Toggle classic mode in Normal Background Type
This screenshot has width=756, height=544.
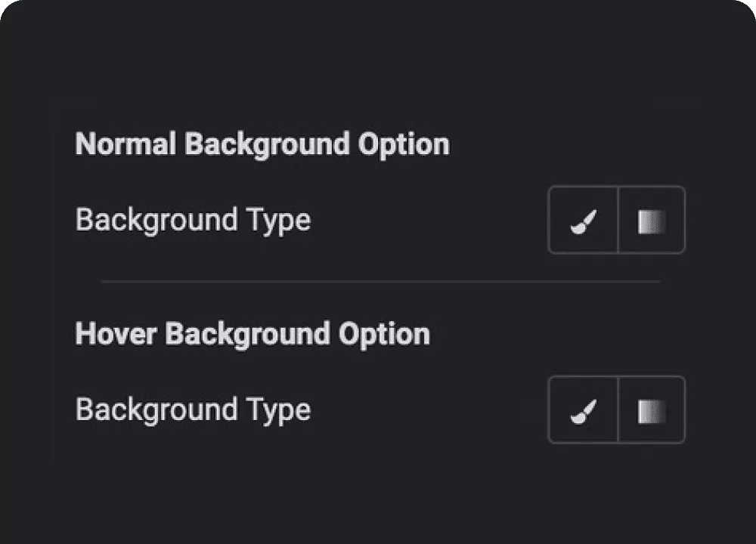click(x=583, y=220)
